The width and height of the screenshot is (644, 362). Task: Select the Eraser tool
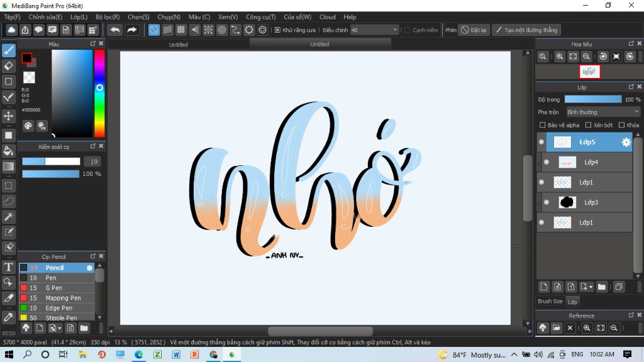tap(9, 65)
